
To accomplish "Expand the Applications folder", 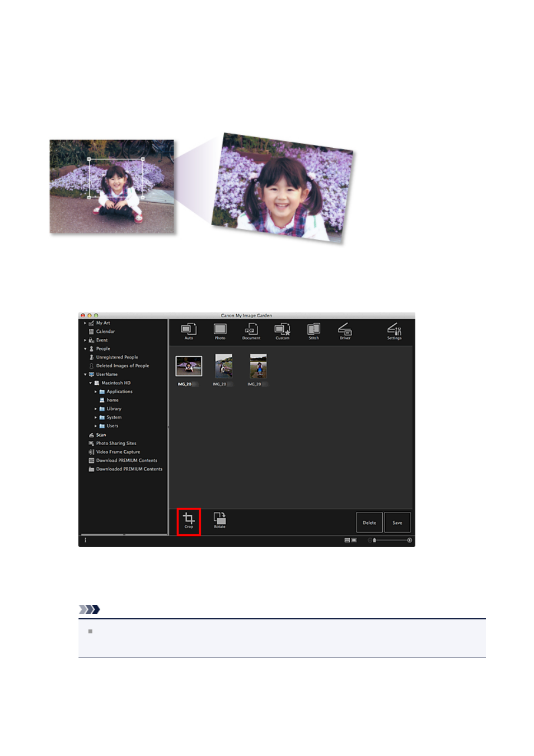I will [96, 391].
